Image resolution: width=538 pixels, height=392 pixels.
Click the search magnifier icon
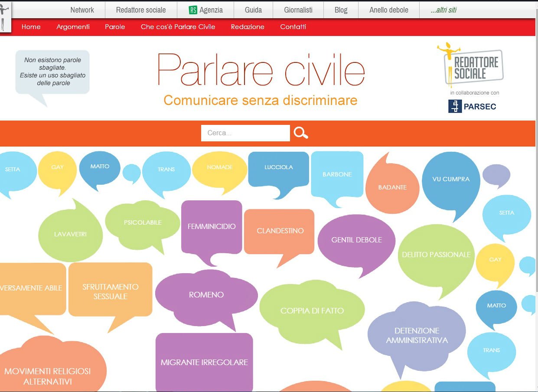point(301,133)
